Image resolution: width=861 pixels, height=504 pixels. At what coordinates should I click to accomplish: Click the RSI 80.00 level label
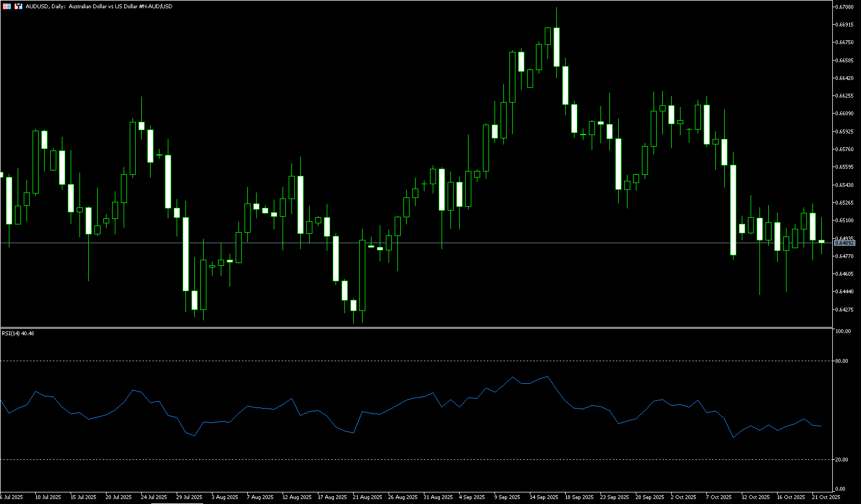[x=842, y=361]
